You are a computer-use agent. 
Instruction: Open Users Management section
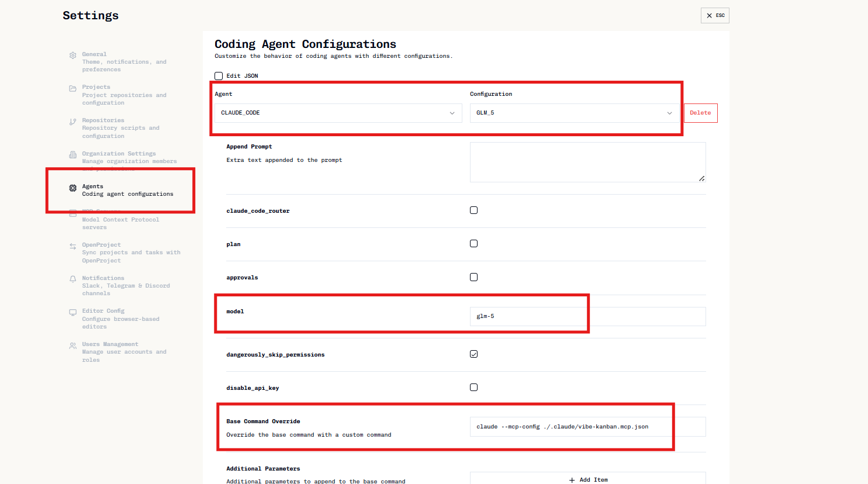click(124, 352)
